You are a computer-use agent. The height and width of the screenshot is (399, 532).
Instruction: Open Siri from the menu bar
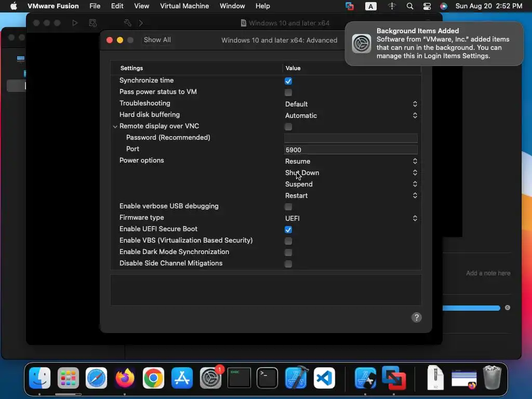(x=444, y=6)
